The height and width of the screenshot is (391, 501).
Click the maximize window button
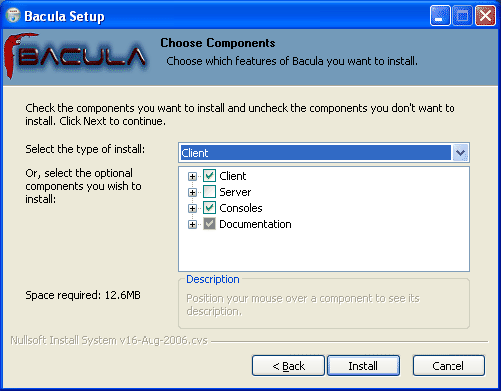pyautogui.click(x=462, y=16)
